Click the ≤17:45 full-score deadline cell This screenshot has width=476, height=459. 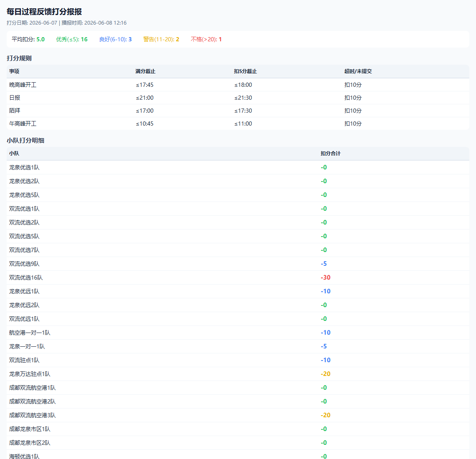144,85
